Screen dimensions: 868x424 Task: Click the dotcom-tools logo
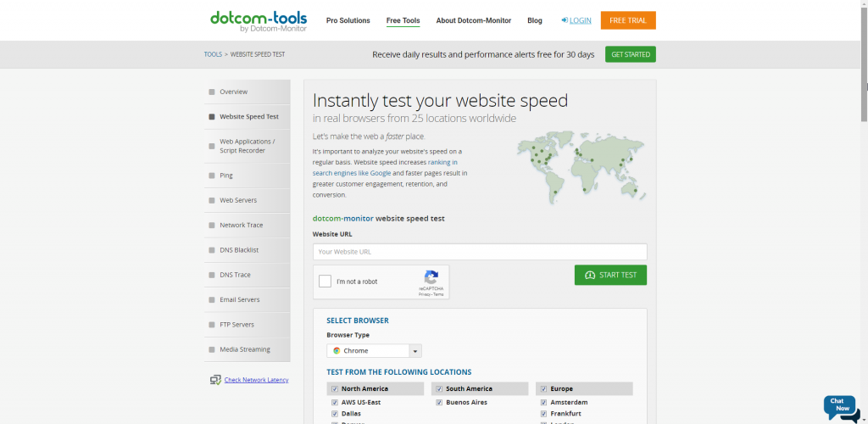tap(259, 21)
